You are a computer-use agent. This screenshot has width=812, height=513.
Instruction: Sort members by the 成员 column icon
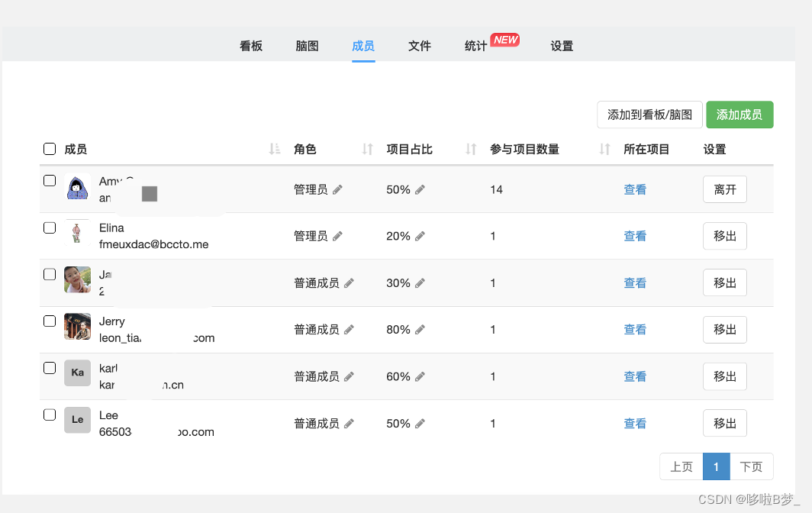point(275,149)
